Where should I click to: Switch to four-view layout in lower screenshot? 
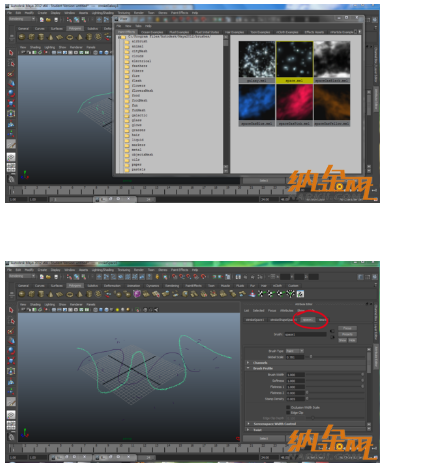11,425
